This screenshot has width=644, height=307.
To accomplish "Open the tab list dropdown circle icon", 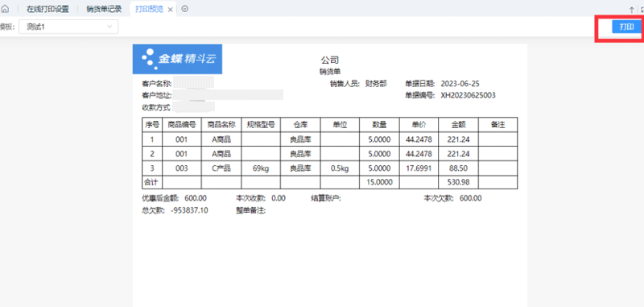I will (x=185, y=9).
